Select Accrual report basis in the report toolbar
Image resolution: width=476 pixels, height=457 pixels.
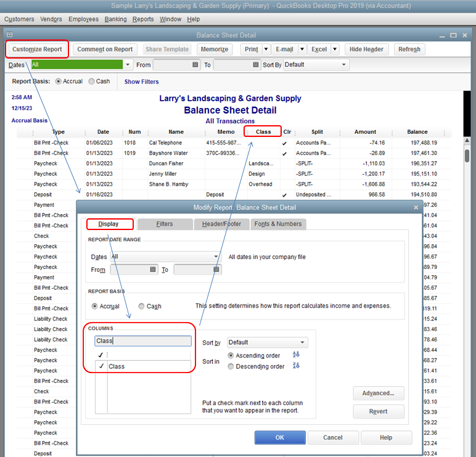(59, 81)
